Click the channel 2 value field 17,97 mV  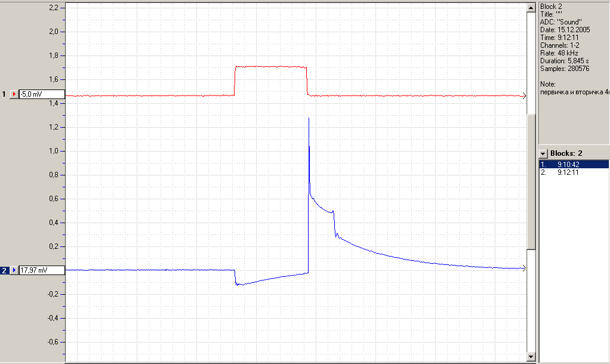coord(42,270)
